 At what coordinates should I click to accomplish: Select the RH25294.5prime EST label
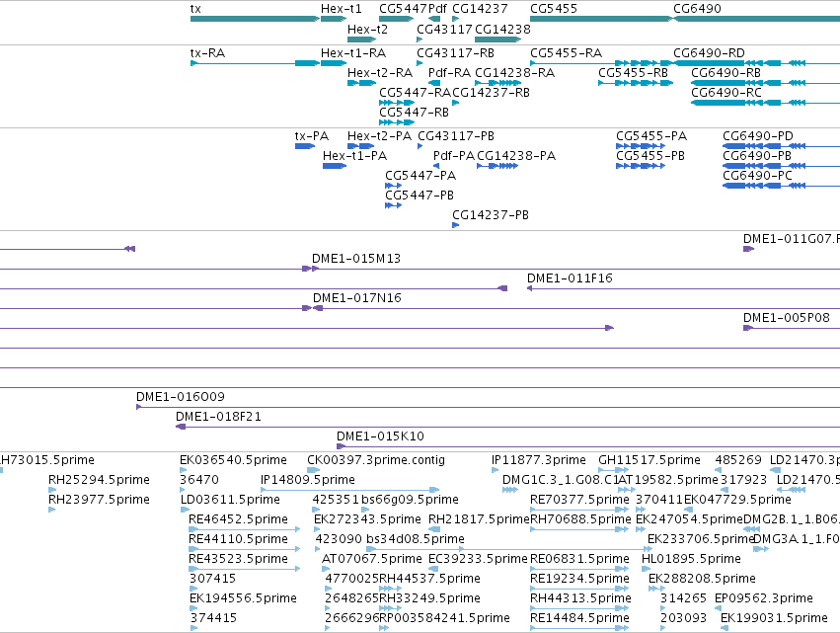(99, 480)
